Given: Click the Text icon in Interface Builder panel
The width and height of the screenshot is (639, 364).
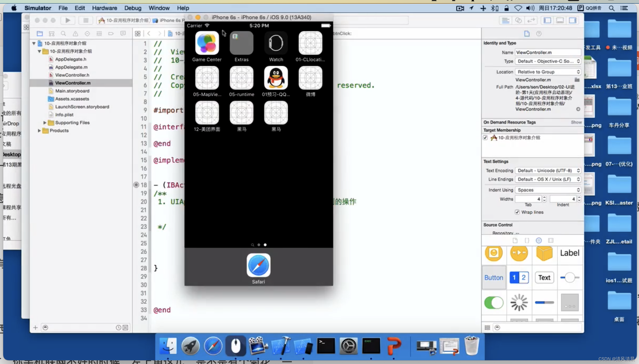Looking at the screenshot, I should (x=544, y=277).
